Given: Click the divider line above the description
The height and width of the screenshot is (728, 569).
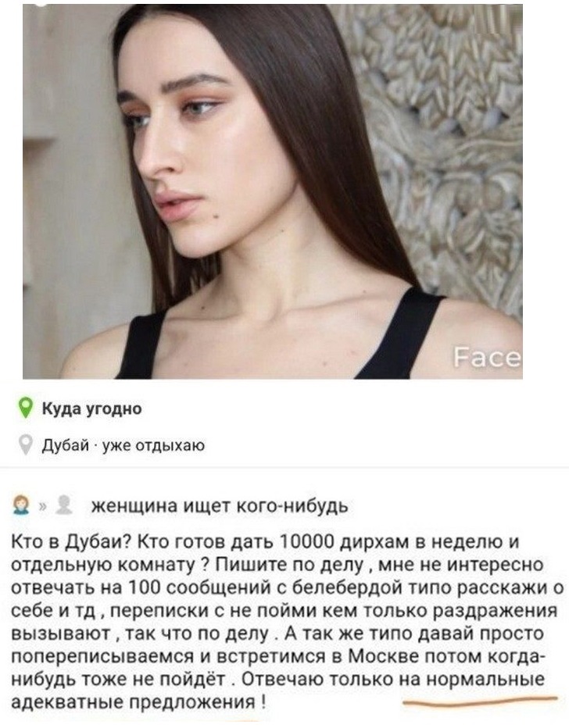Looking at the screenshot, I should point(284,468).
